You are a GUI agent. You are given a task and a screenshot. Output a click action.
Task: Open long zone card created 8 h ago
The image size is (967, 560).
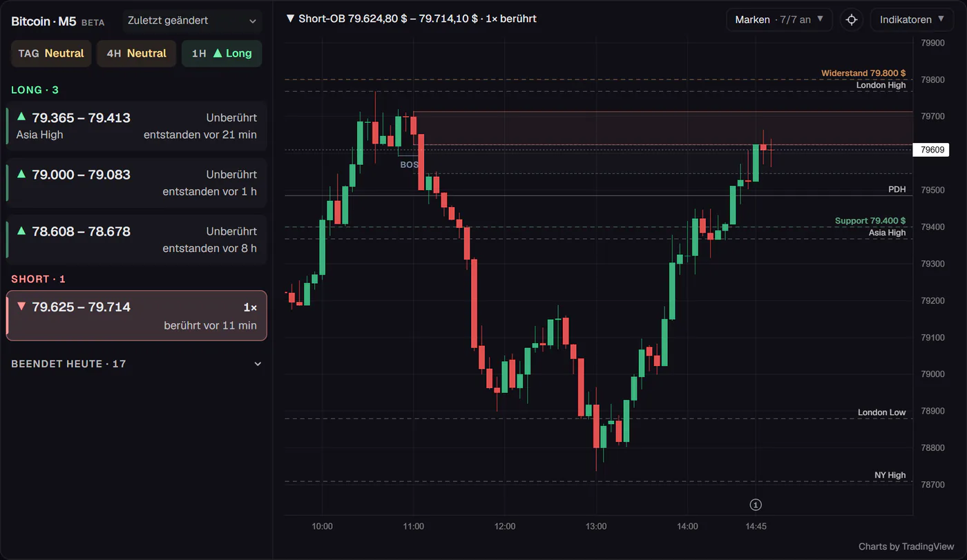[137, 239]
